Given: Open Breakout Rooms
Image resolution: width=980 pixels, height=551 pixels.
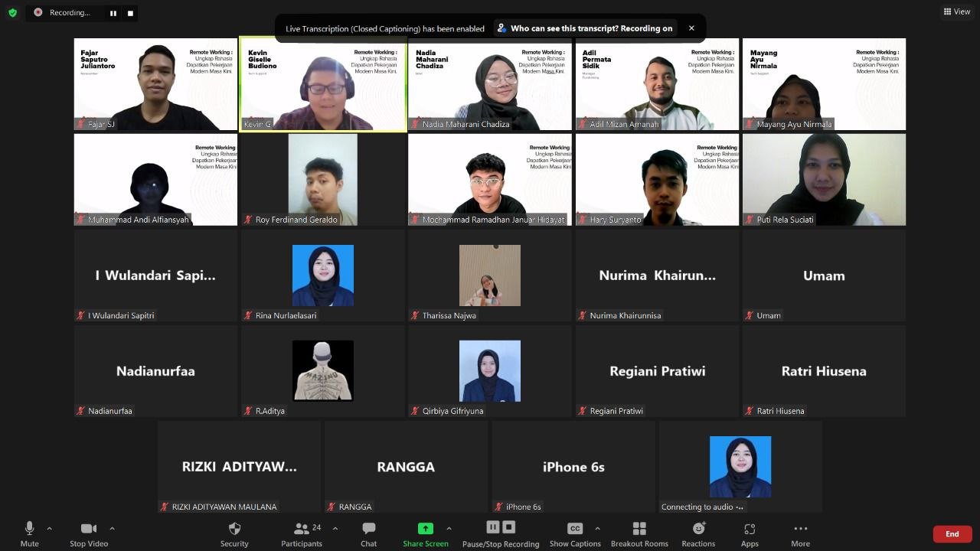Looking at the screenshot, I should (639, 533).
